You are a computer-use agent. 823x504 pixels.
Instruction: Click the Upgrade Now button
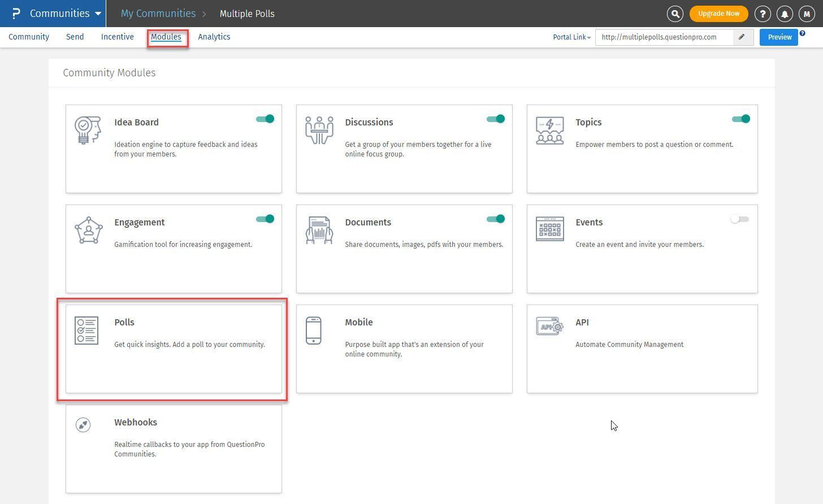point(718,14)
